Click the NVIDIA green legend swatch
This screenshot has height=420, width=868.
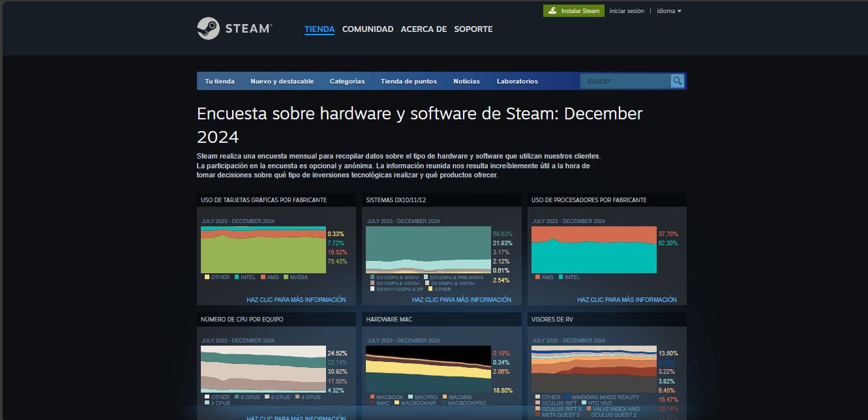tap(286, 277)
